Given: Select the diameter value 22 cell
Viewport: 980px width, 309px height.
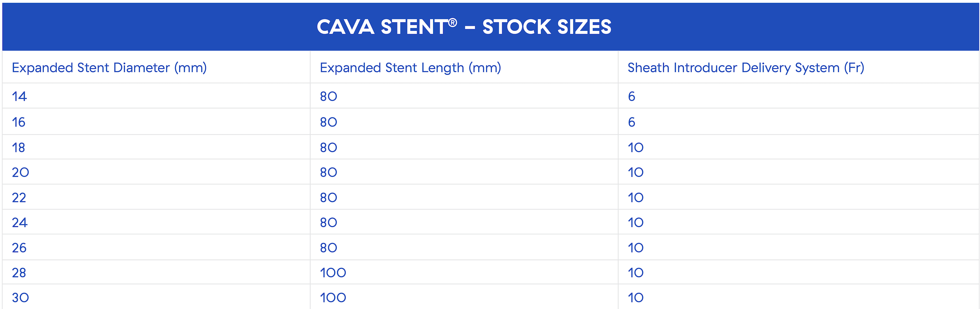Looking at the screenshot, I should pos(19,197).
